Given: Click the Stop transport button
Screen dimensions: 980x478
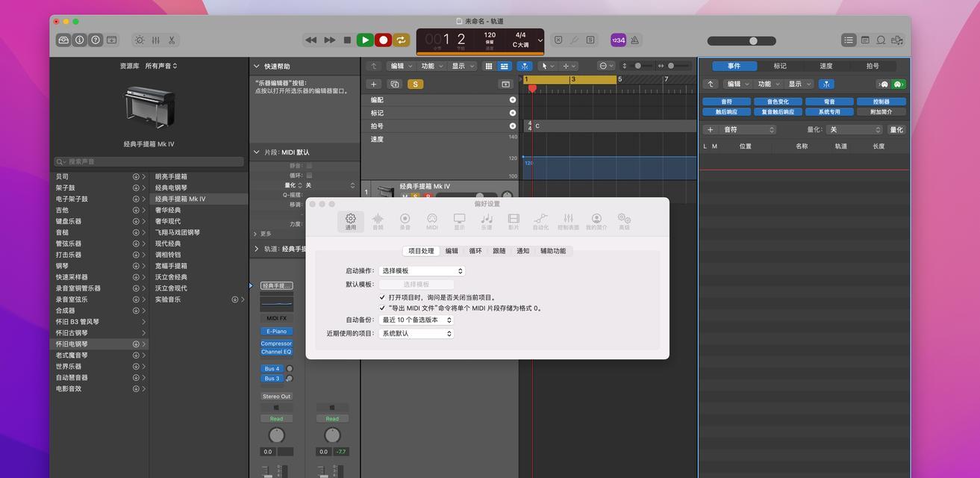Looking at the screenshot, I should pyautogui.click(x=347, y=40).
